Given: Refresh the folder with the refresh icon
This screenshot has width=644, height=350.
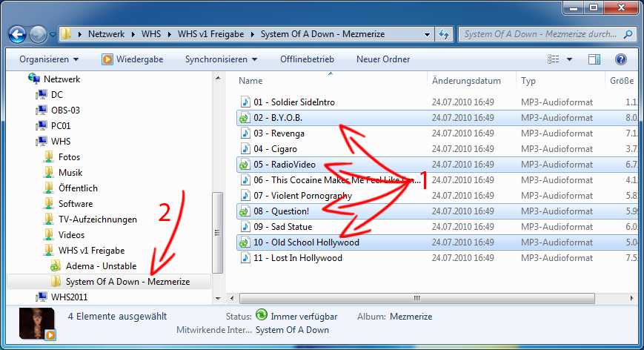Looking at the screenshot, I should tap(444, 35).
